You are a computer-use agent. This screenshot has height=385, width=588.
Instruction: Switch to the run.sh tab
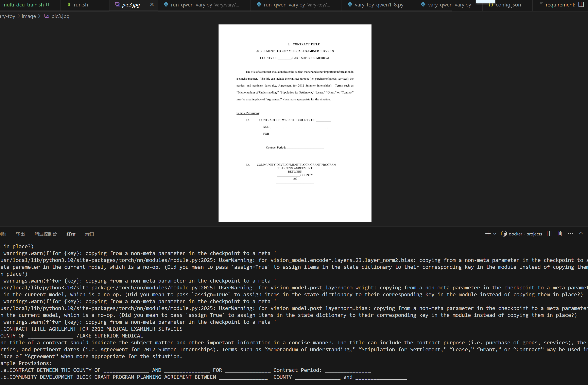81,5
